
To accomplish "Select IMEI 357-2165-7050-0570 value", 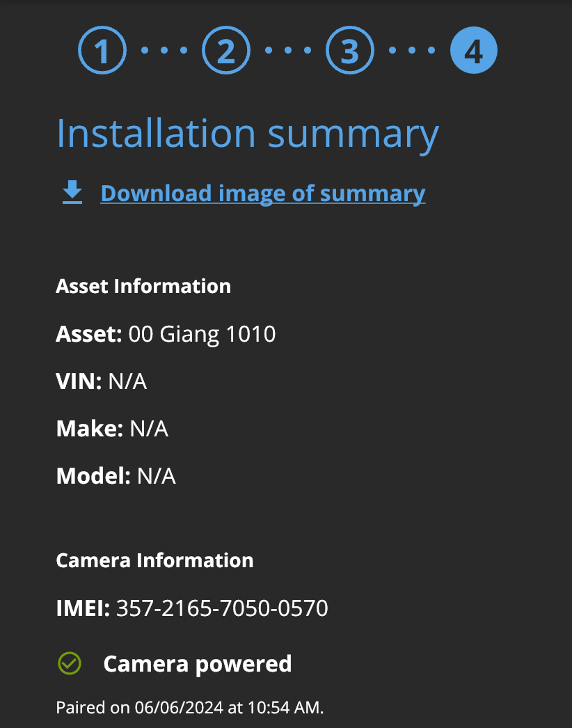I will 222,608.
